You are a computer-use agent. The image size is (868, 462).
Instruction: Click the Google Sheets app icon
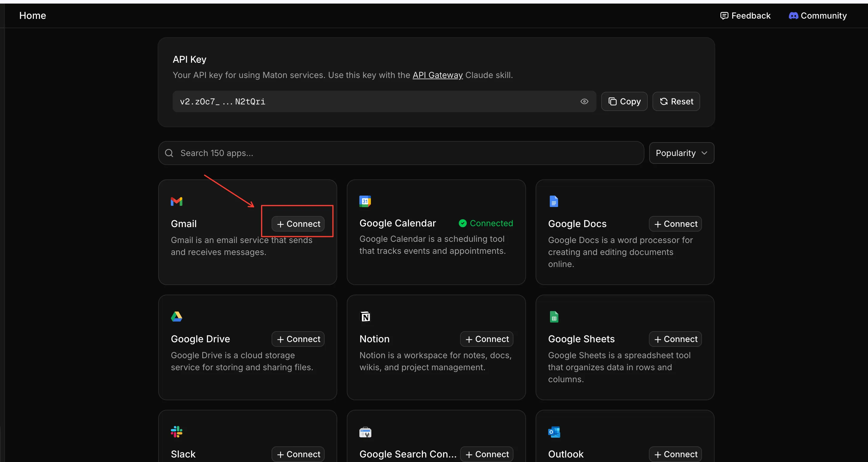[x=554, y=317]
